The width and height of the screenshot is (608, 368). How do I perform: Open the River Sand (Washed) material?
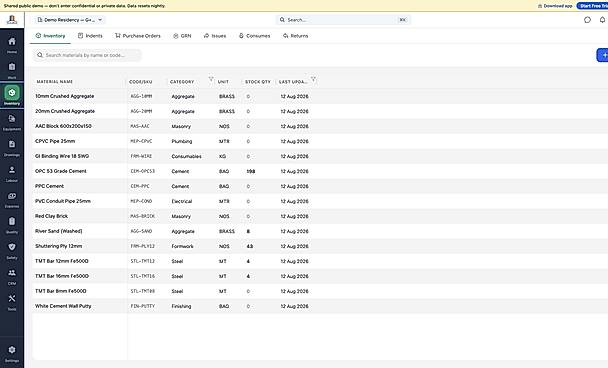(x=59, y=231)
